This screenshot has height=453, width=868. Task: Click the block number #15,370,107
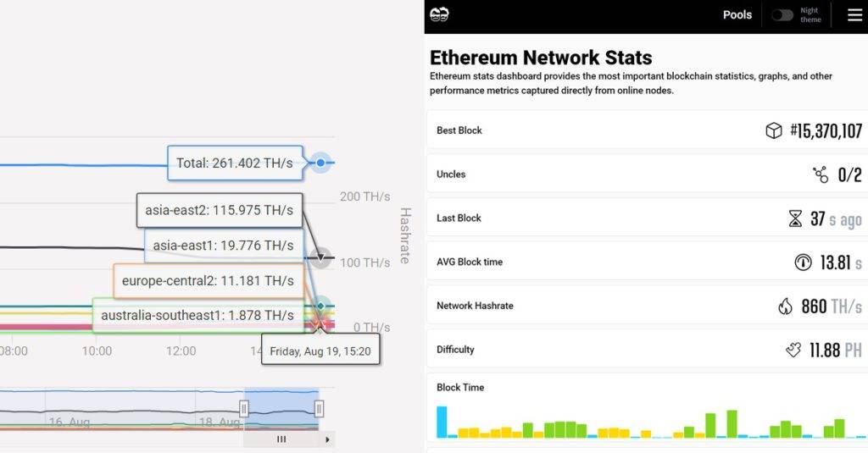(826, 130)
